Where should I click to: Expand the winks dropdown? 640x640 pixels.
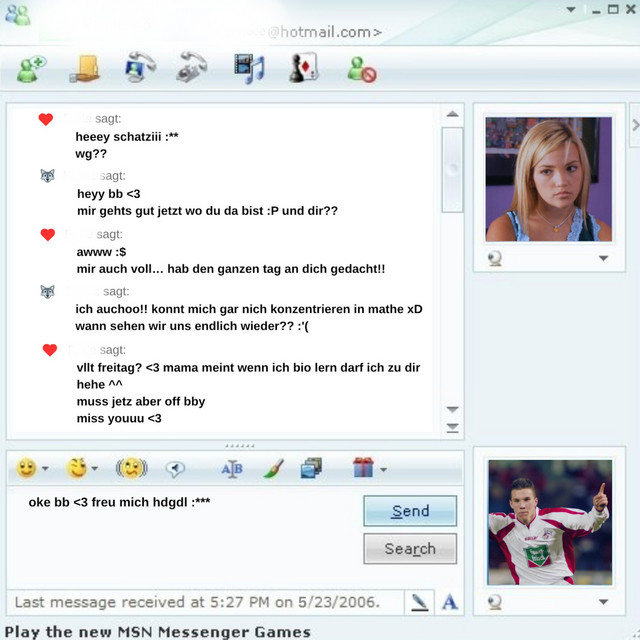click(95, 469)
